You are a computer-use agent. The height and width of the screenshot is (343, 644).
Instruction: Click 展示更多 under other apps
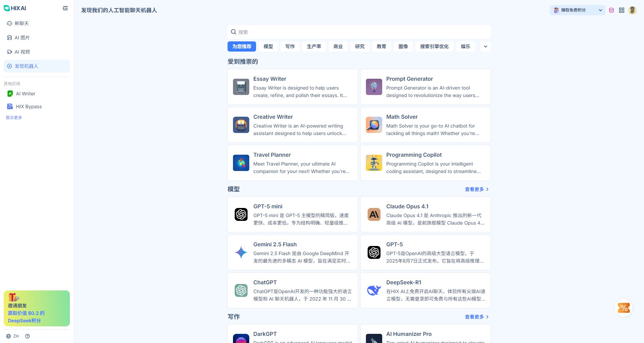click(x=14, y=118)
